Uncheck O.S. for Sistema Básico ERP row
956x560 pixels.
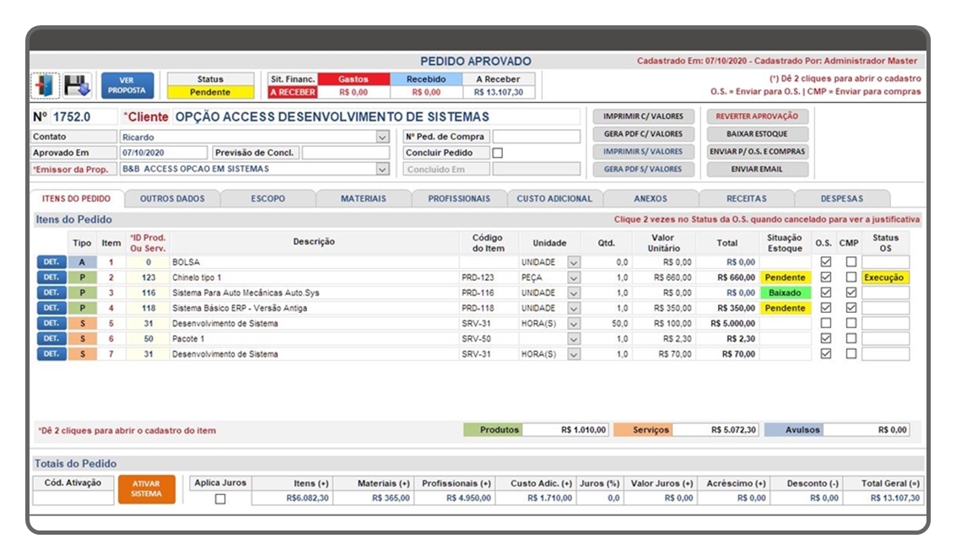(x=825, y=308)
